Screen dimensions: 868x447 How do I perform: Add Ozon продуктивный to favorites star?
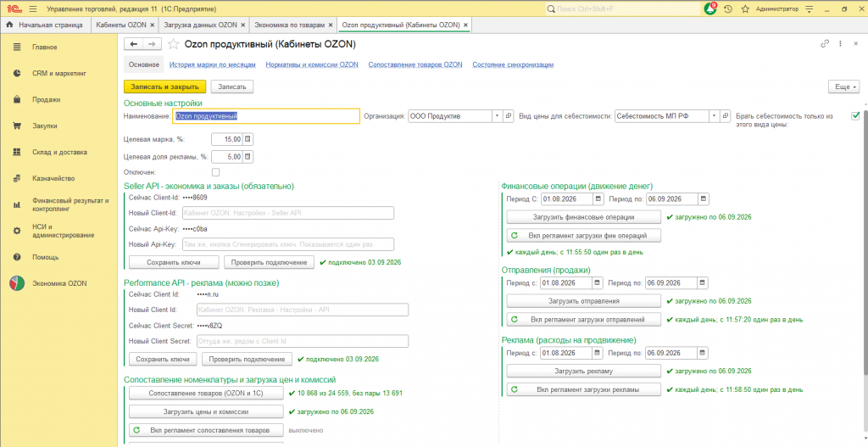point(173,44)
